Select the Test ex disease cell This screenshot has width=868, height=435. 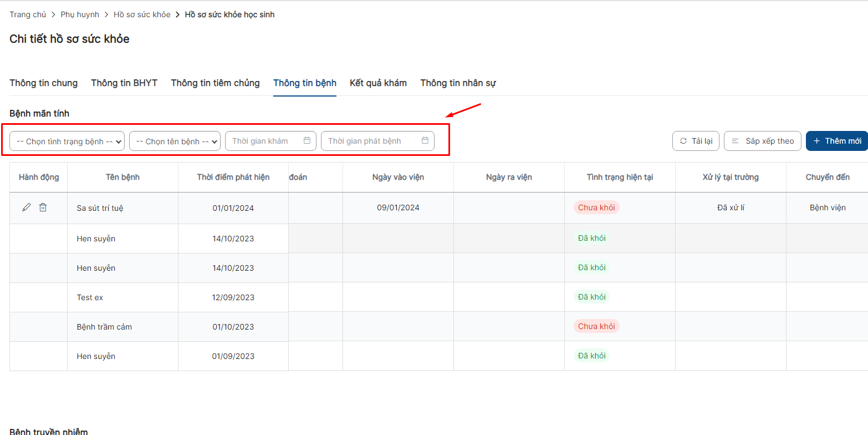122,297
